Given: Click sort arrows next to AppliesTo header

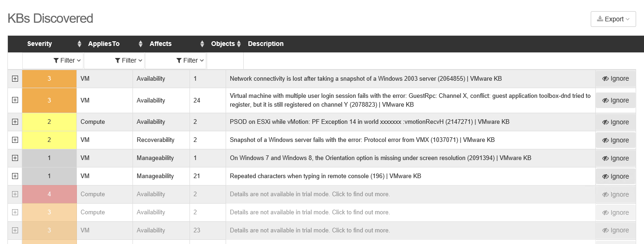Looking at the screenshot, I should coord(140,44).
